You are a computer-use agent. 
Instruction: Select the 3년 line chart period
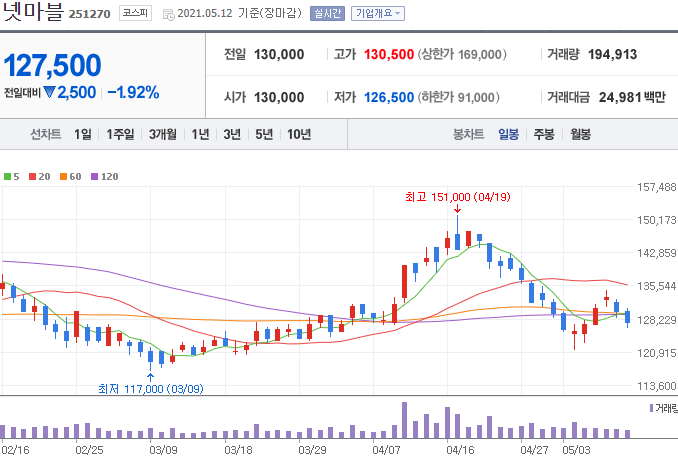click(x=232, y=134)
